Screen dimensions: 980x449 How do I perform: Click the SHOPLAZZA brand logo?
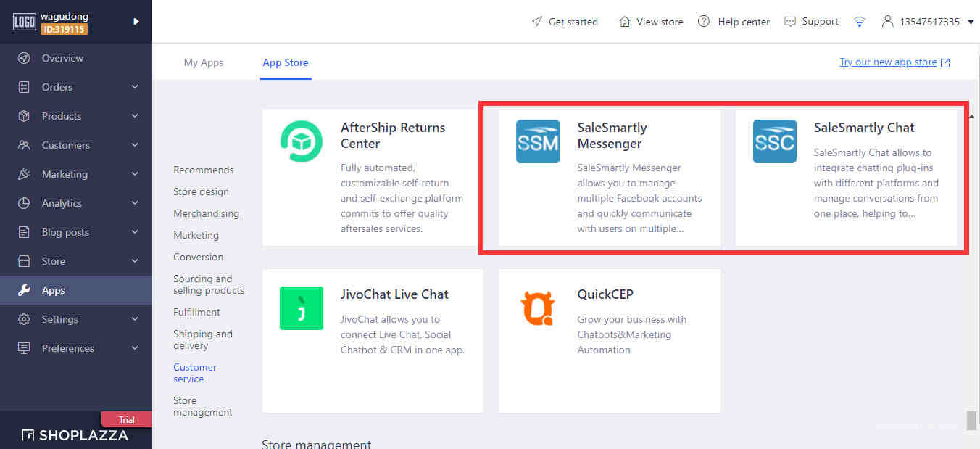pos(75,435)
